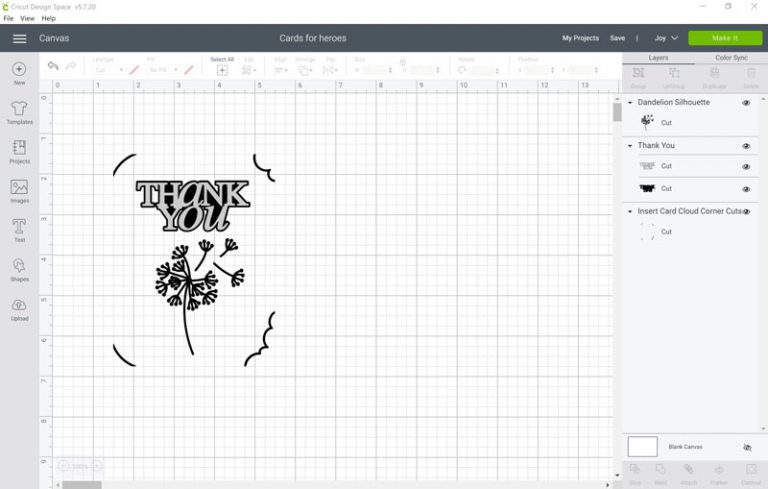Screen dimensions: 768x489
Task: Click the Make It button
Action: [724, 38]
